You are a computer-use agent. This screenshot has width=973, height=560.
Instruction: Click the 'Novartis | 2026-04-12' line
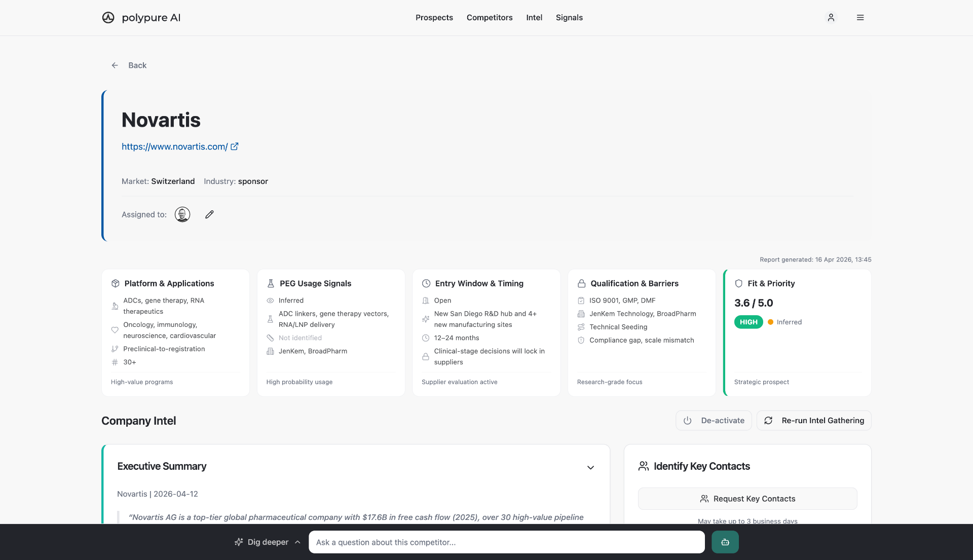(x=158, y=494)
